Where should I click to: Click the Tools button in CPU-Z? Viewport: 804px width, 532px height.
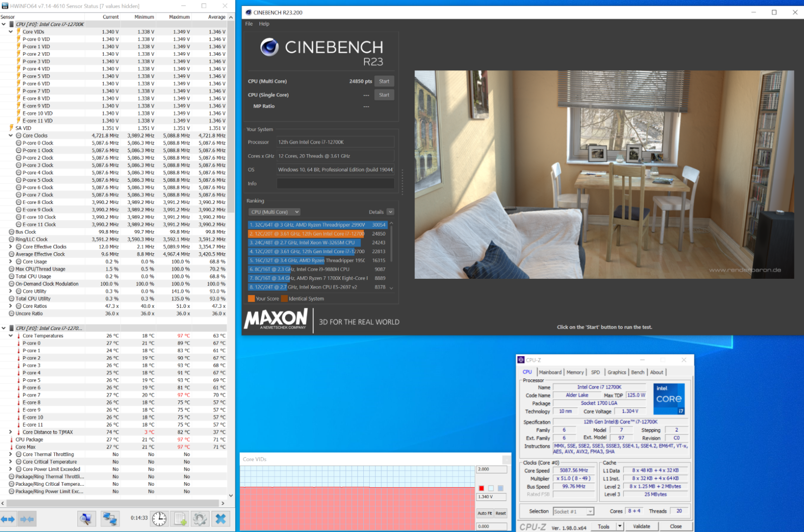coord(604,526)
